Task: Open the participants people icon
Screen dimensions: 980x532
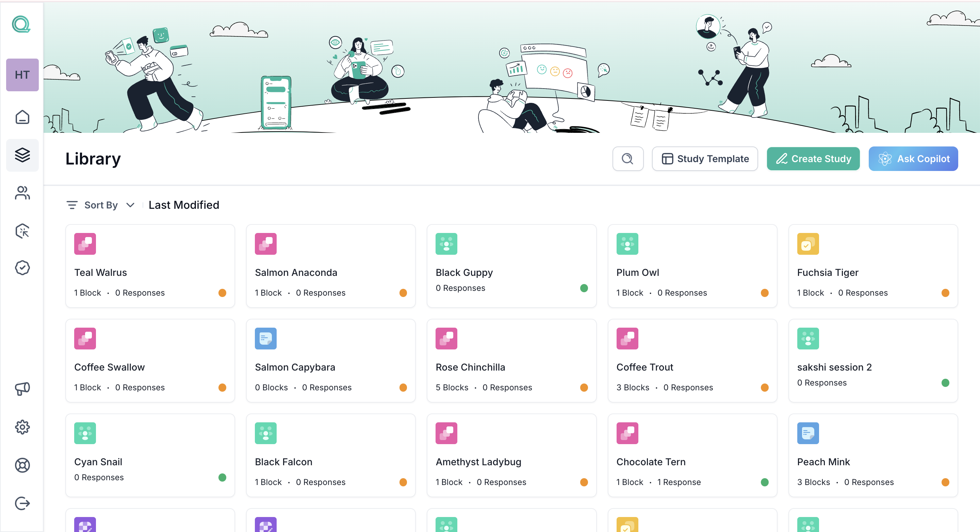Action: tap(22, 193)
